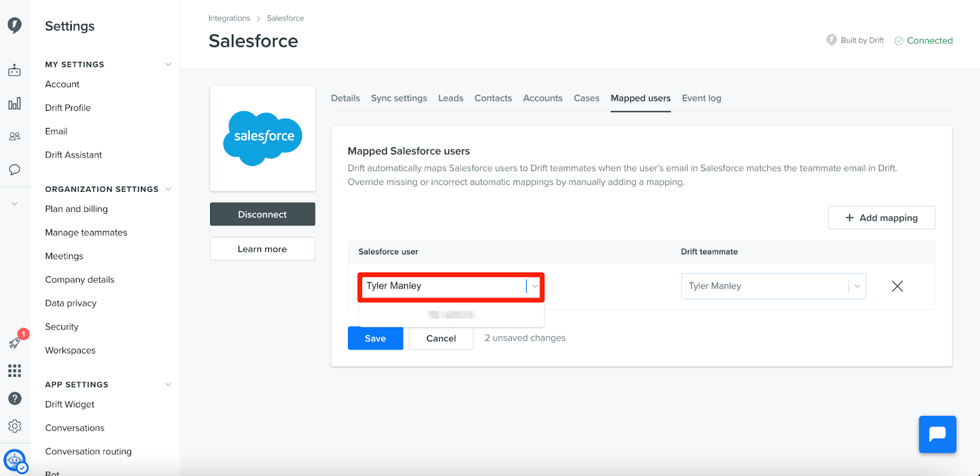Switch to the Sync settings tab
The height and width of the screenshot is (476, 980).
point(399,98)
